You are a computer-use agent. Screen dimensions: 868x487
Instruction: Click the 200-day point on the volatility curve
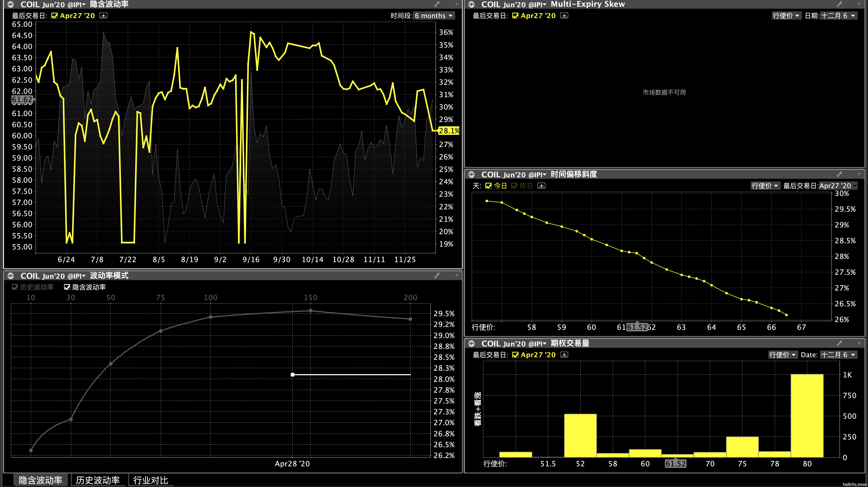pyautogui.click(x=410, y=319)
